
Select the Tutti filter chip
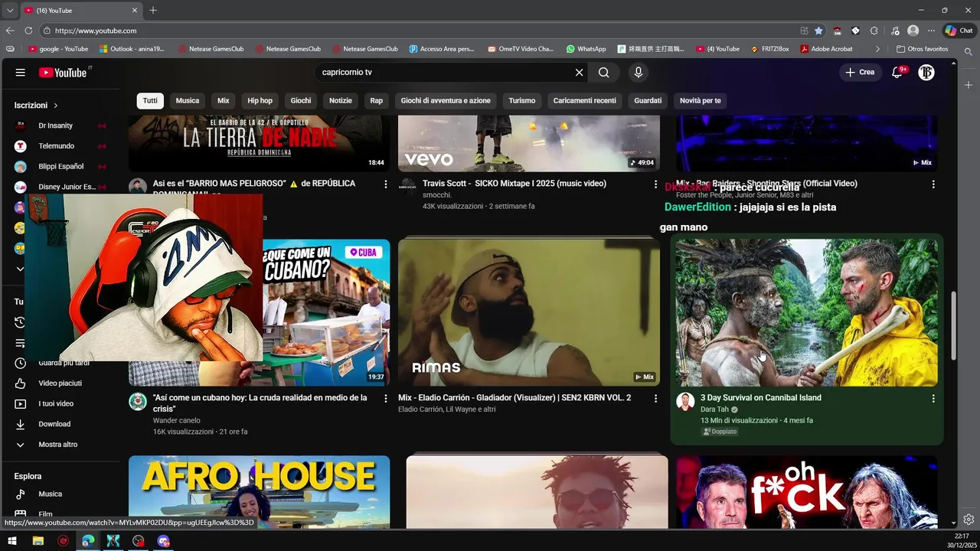(150, 100)
